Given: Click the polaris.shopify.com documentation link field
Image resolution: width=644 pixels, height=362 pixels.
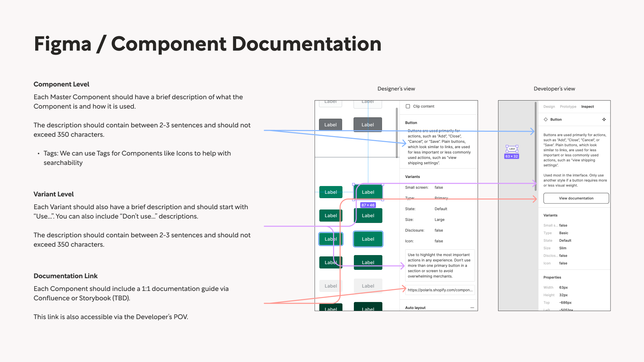Looking at the screenshot, I should pos(440,290).
